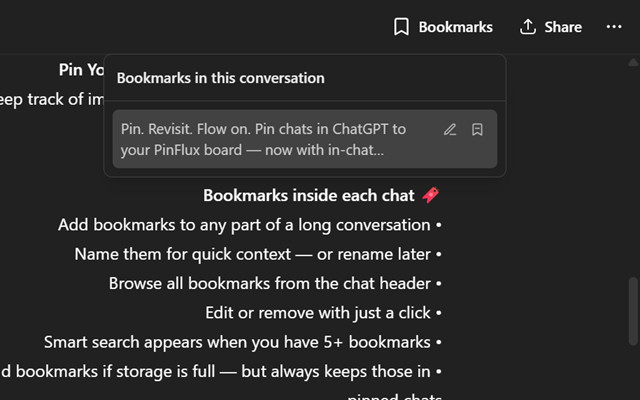
Task: Click the Share upload icon
Action: pos(528,27)
